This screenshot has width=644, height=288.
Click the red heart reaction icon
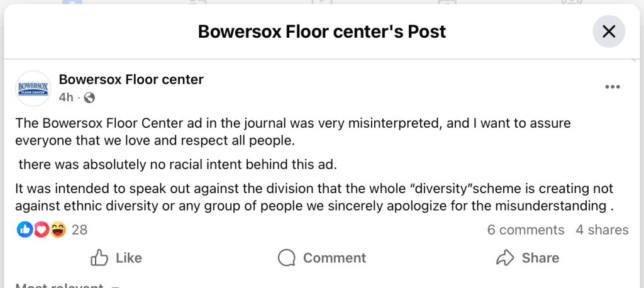point(41,230)
